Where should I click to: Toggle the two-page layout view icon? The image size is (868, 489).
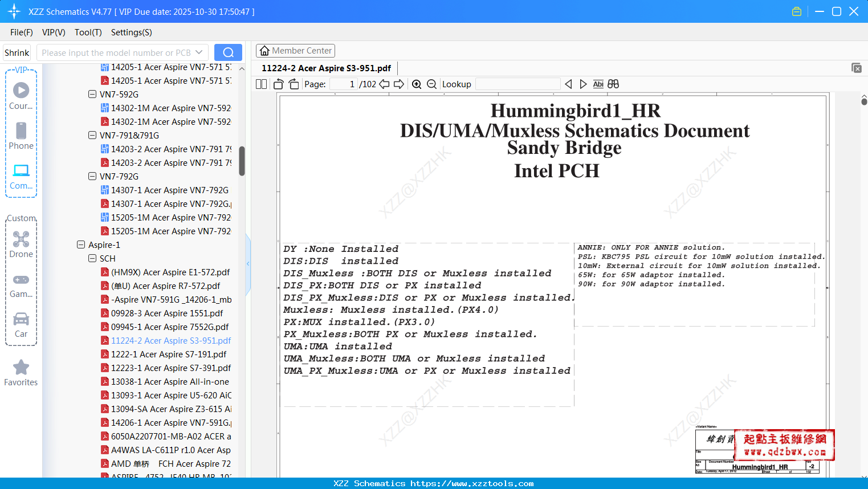click(x=261, y=84)
